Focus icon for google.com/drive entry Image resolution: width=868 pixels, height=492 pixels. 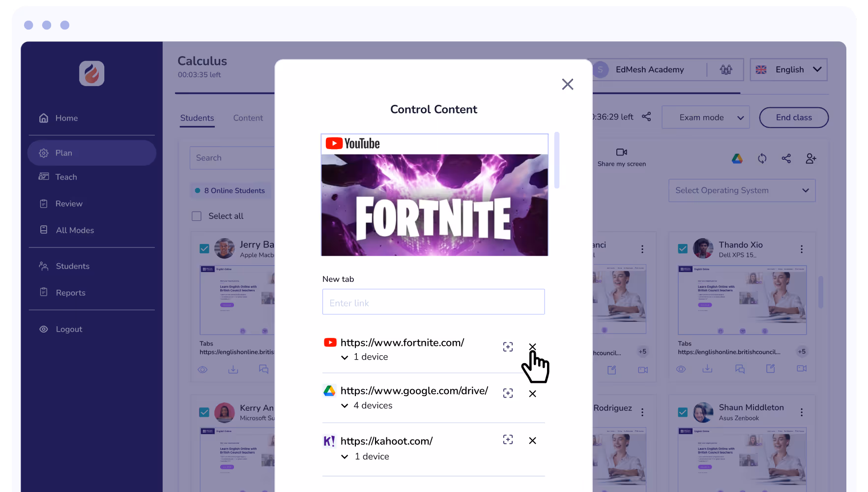[x=508, y=393]
